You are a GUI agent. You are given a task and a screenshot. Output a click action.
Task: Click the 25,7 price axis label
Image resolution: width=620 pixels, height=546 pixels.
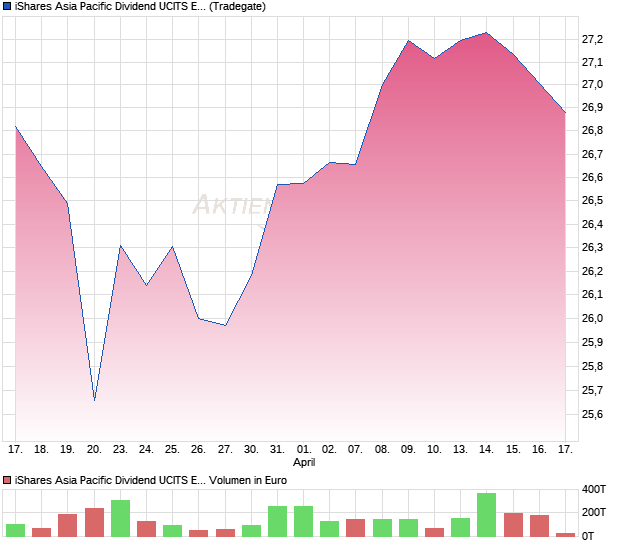point(592,391)
